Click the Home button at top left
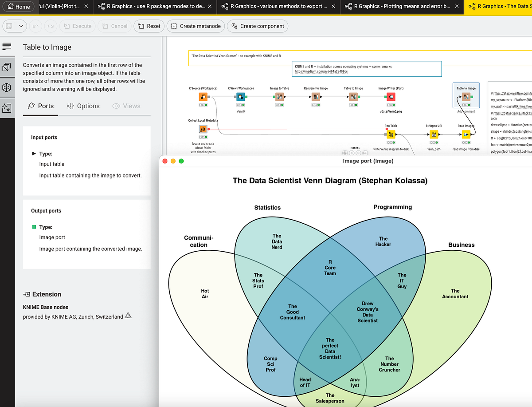Screen dimensions: 532x407 18,6
